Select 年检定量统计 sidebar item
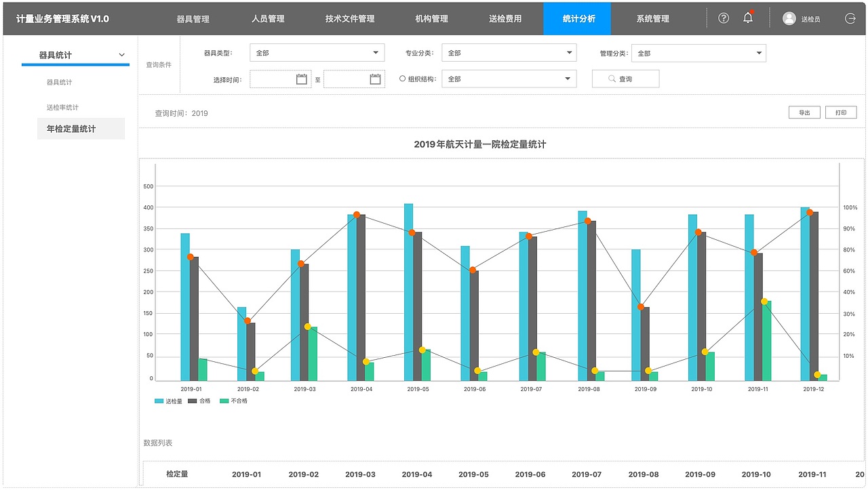Image resolution: width=868 pixels, height=490 pixels. (x=81, y=129)
